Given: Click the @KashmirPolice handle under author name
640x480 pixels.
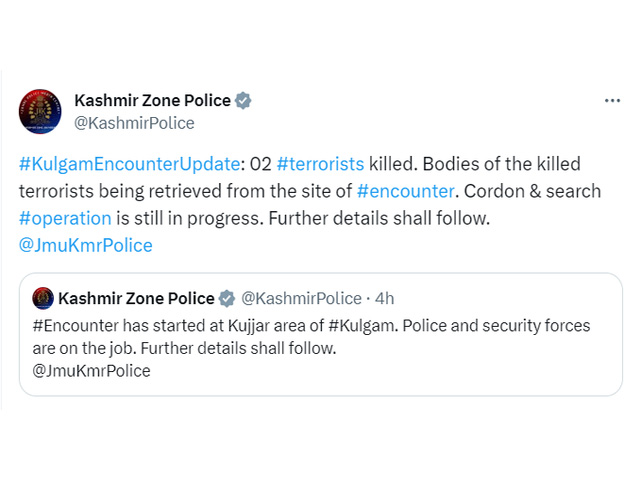Looking at the screenshot, I should coord(134,123).
